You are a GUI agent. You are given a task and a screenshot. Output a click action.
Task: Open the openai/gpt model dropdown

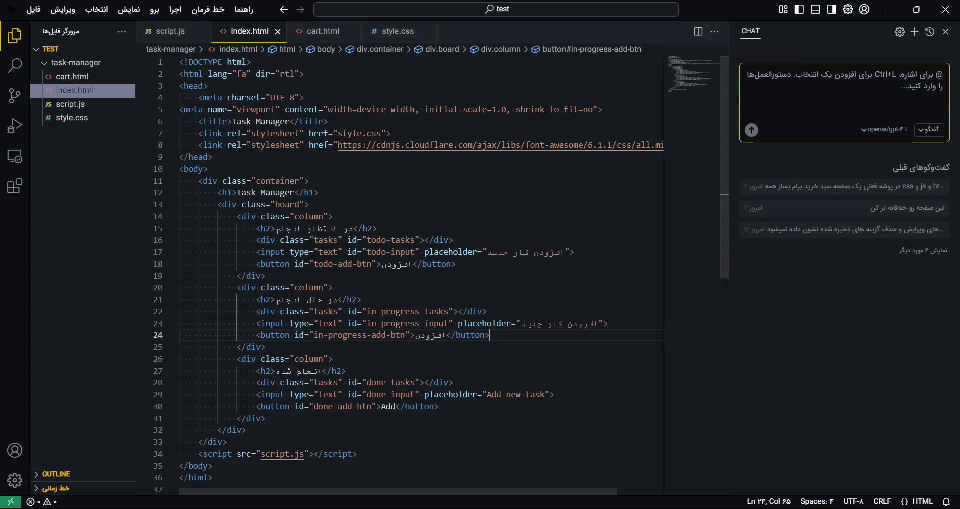[885, 130]
